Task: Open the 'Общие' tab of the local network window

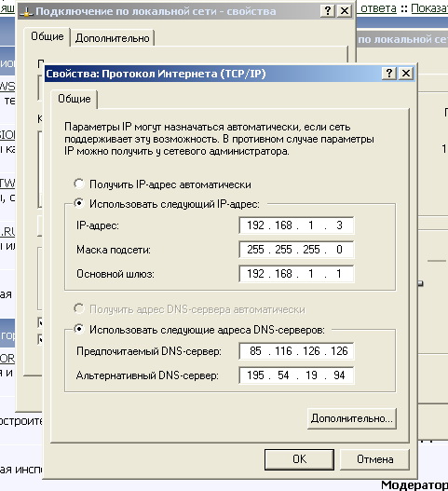Action: (x=48, y=36)
